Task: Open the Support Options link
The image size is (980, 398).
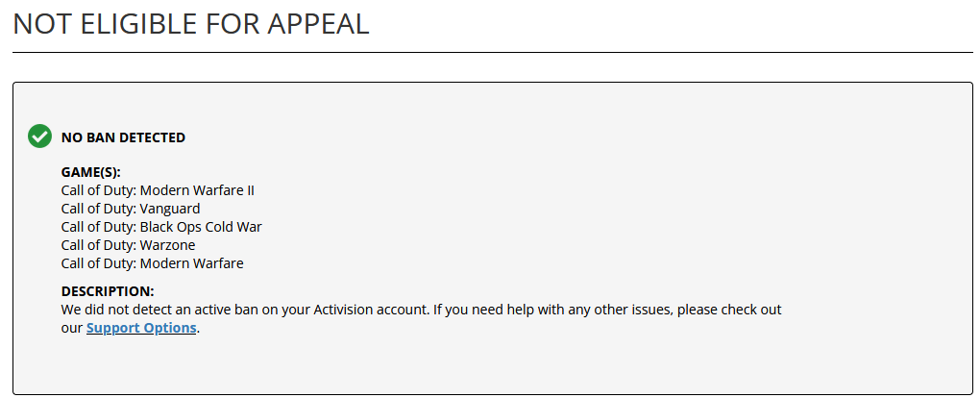Action: [141, 328]
